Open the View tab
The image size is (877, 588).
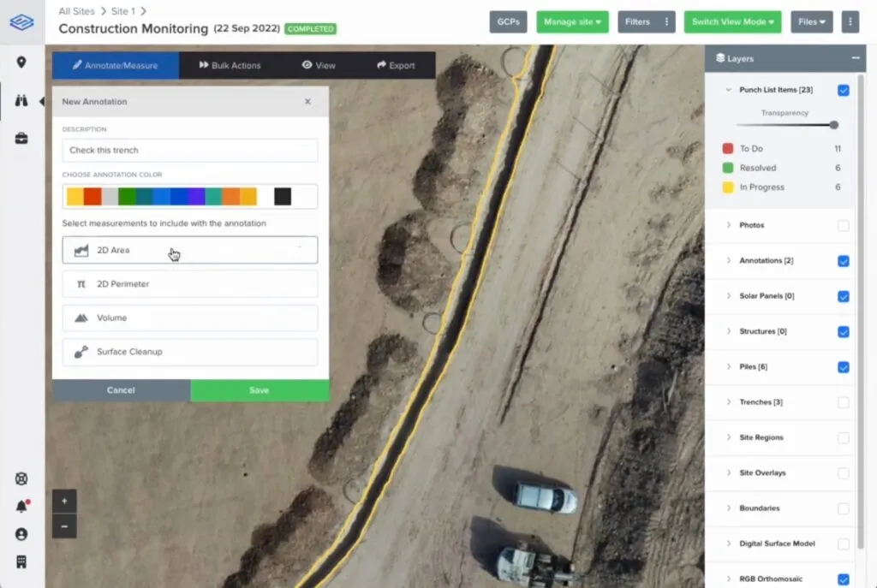pos(319,65)
